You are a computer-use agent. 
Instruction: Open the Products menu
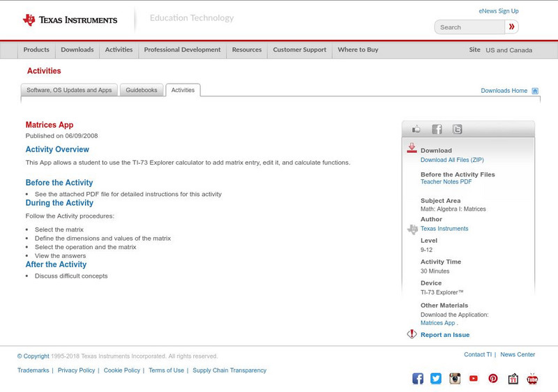(36, 50)
